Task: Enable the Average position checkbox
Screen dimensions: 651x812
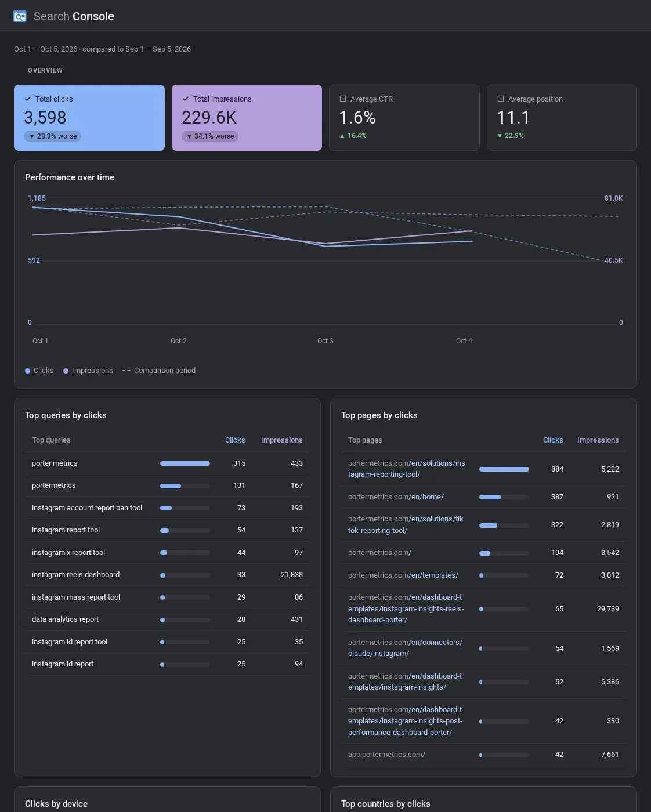Action: pyautogui.click(x=501, y=99)
